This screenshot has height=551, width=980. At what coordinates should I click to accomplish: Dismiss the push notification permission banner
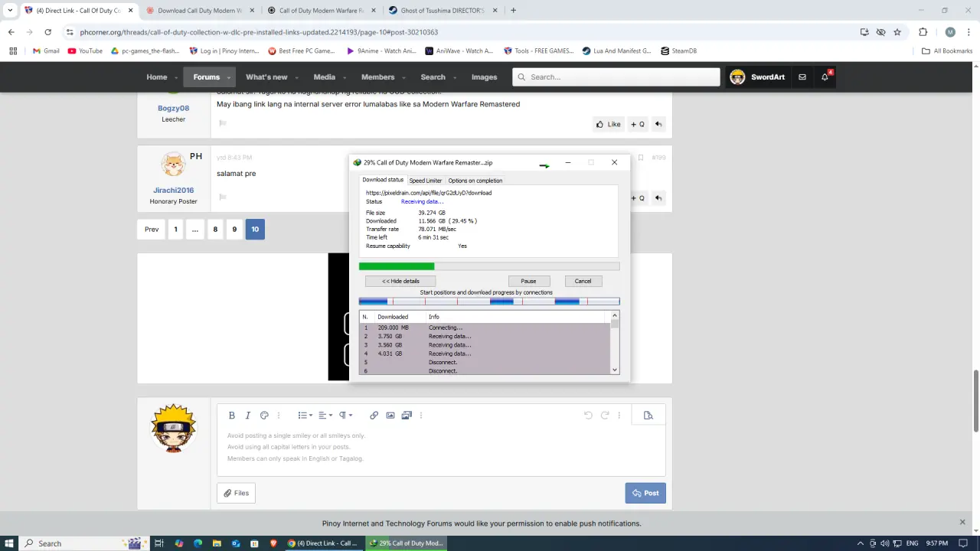[962, 522]
